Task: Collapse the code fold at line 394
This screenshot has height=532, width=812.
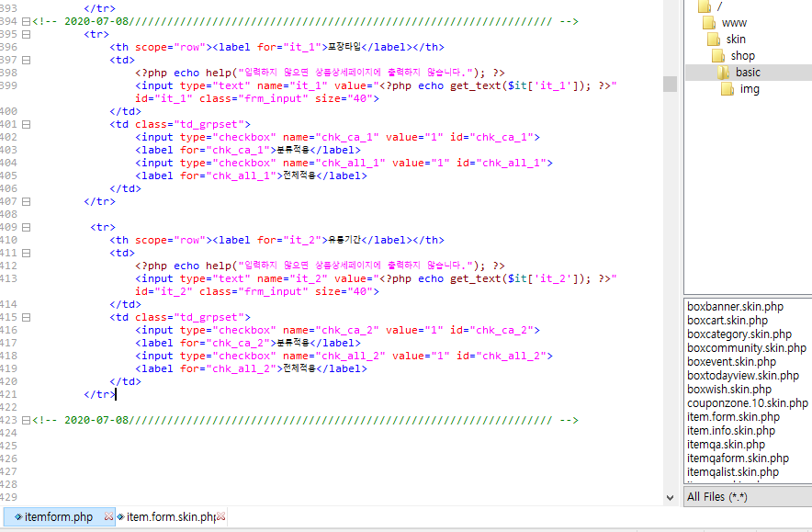Action: pos(26,21)
